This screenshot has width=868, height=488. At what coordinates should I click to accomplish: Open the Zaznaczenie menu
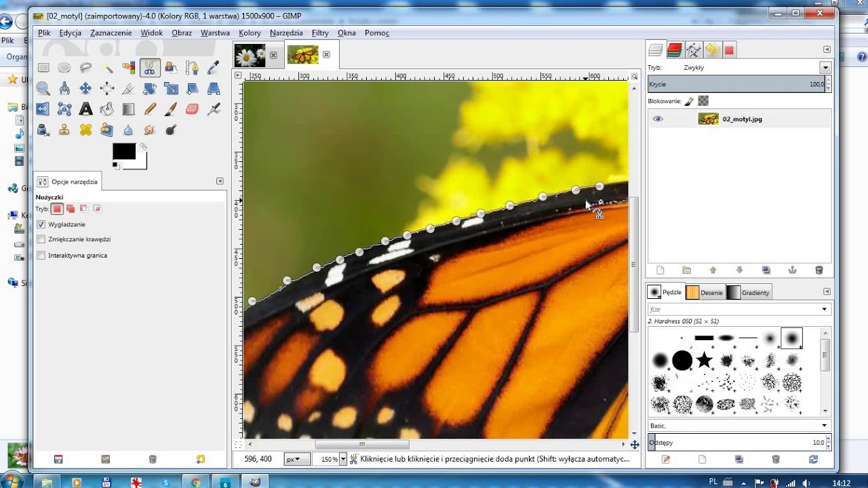click(x=111, y=33)
